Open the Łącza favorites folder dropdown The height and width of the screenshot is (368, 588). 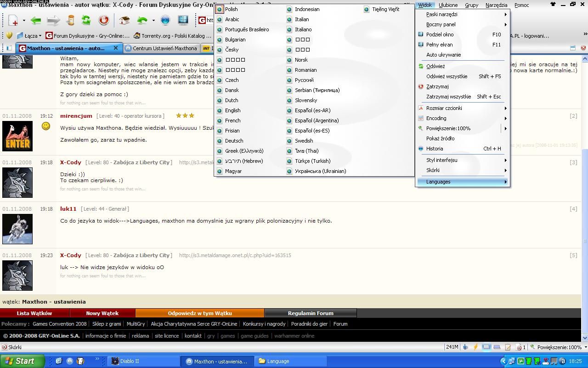point(29,35)
